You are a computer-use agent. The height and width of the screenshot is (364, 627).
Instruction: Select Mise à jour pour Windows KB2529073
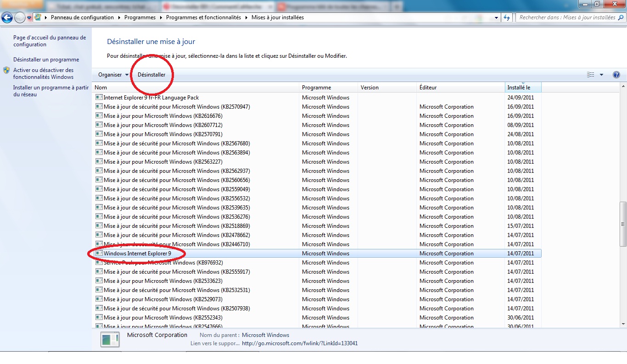pyautogui.click(x=317, y=299)
